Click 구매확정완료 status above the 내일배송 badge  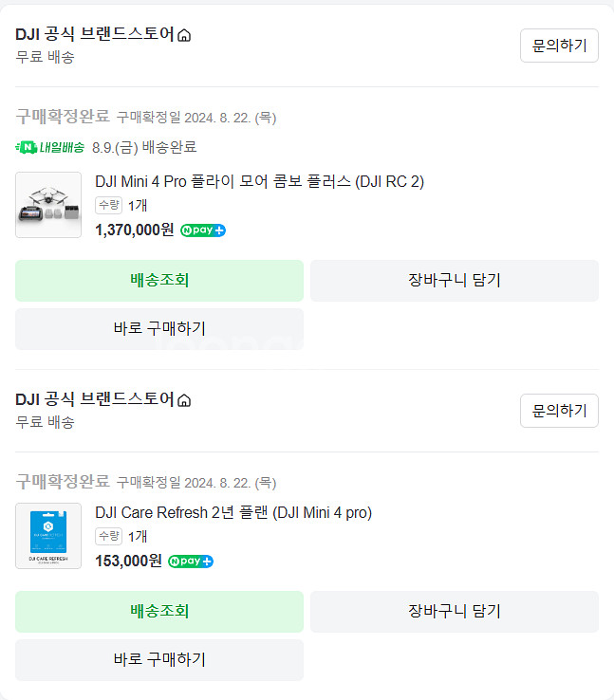coord(63,117)
